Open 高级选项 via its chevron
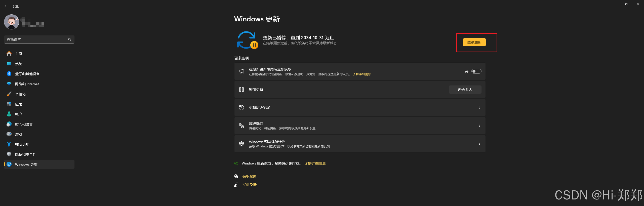Screen dimensions: 644x206 (479, 126)
